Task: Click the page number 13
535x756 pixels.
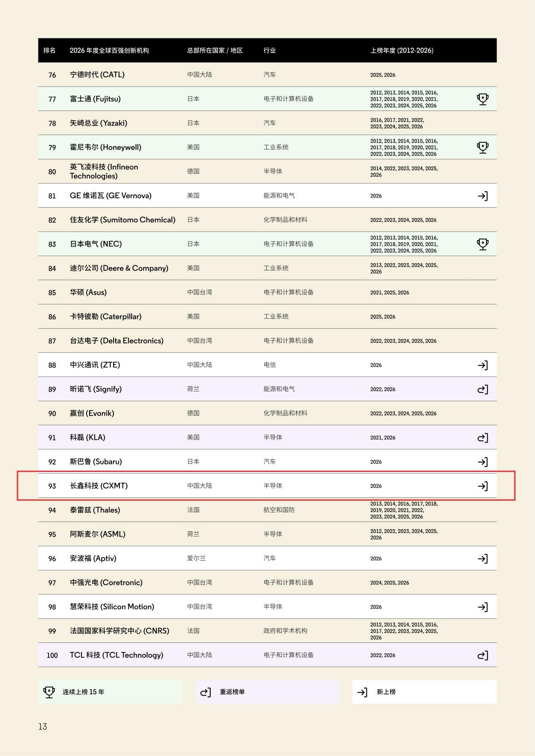Action: click(43, 726)
